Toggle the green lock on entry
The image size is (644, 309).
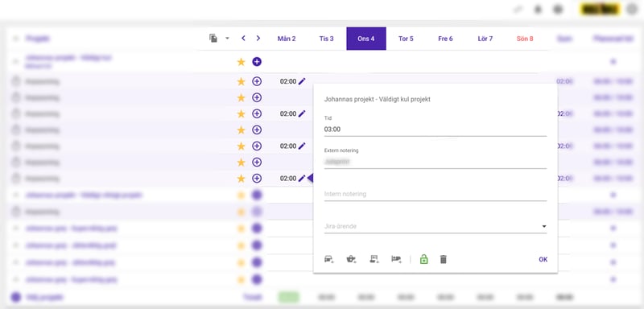[x=424, y=259]
